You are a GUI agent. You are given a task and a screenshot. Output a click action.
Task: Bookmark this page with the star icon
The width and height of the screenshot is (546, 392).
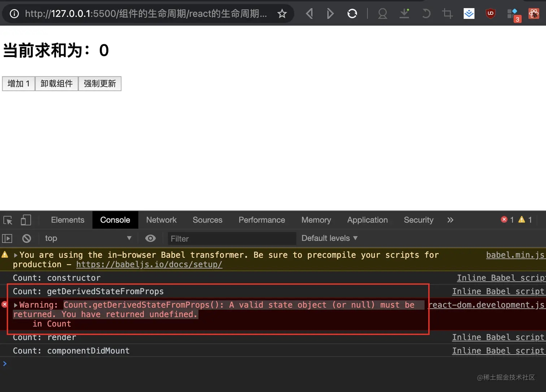tap(282, 14)
